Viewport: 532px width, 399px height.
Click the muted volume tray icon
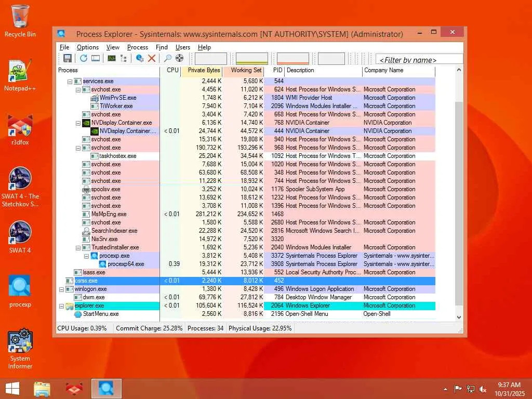(x=483, y=389)
